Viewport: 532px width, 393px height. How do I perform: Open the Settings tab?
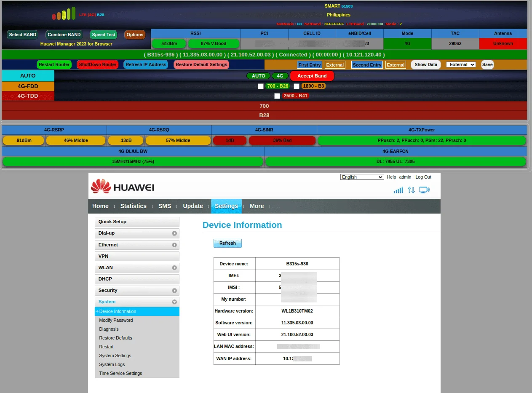coord(226,206)
